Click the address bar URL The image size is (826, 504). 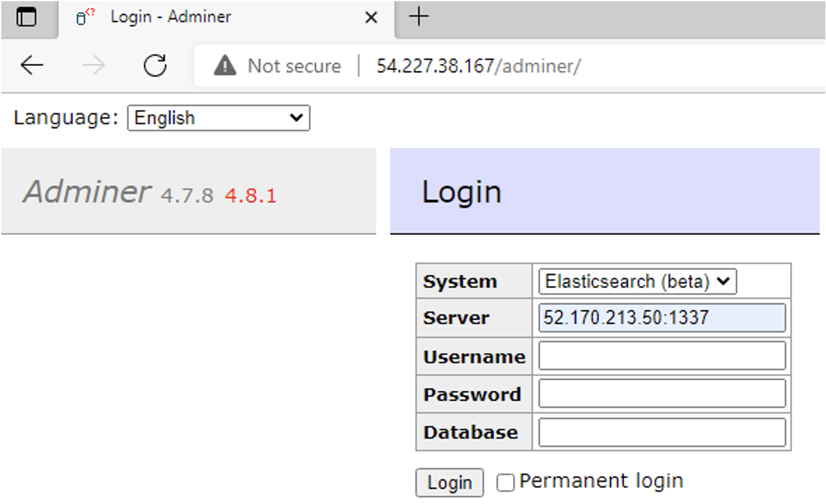pos(478,66)
